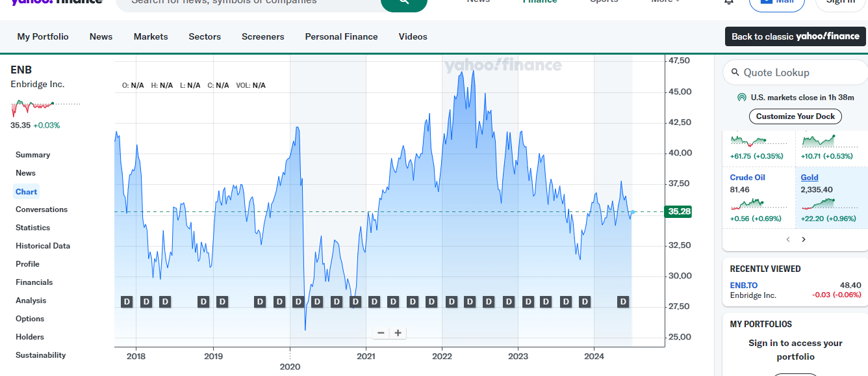Click the Quote Lookup magnifier icon

pyautogui.click(x=735, y=73)
